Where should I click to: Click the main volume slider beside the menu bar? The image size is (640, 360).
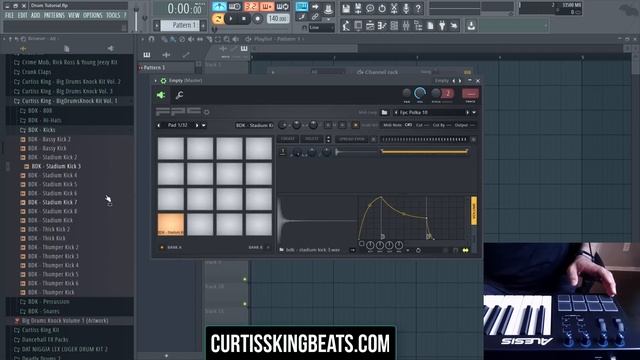click(136, 19)
